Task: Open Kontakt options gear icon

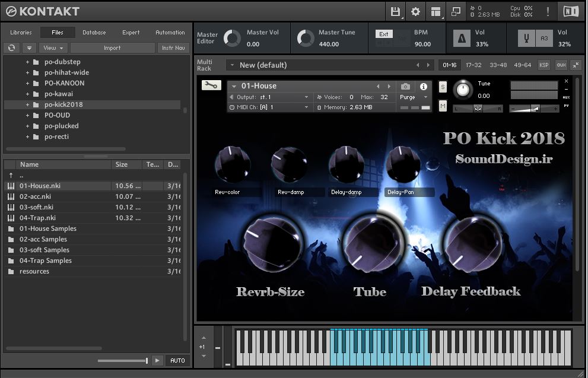Action: tap(415, 12)
